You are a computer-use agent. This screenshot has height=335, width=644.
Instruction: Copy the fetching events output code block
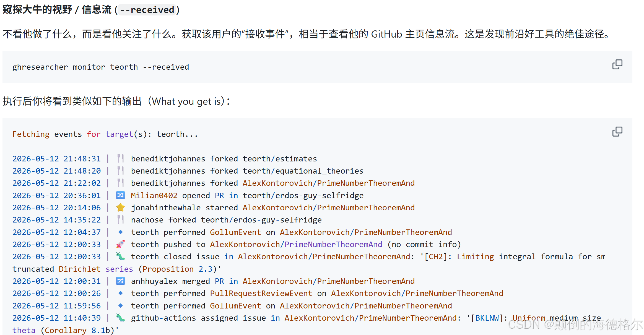click(617, 132)
